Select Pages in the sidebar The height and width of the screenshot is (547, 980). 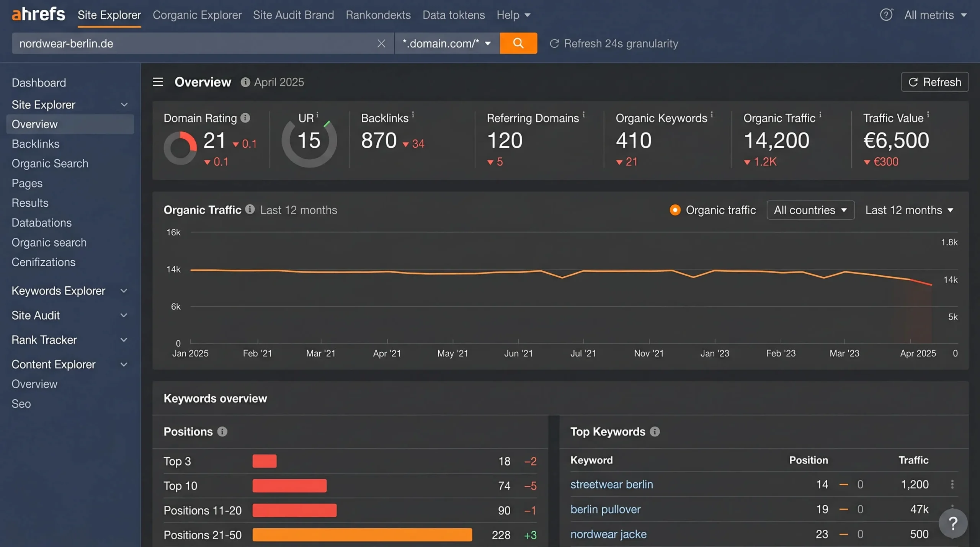click(27, 183)
